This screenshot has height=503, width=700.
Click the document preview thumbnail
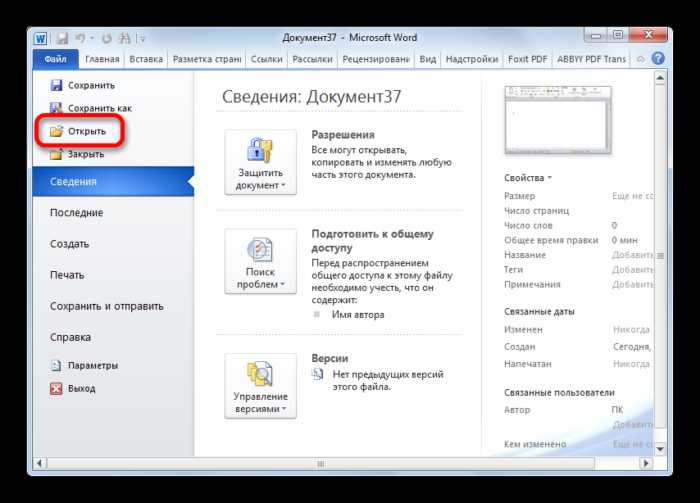pyautogui.click(x=558, y=121)
